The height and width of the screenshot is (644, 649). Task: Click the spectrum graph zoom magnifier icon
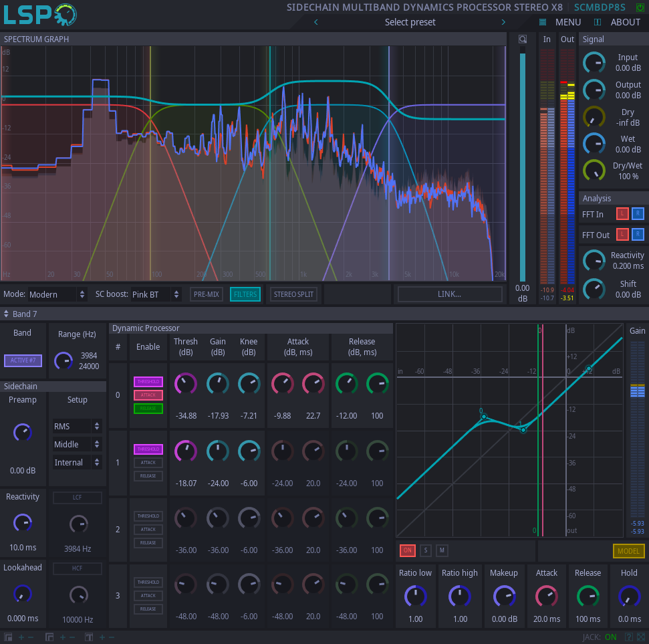pos(523,39)
